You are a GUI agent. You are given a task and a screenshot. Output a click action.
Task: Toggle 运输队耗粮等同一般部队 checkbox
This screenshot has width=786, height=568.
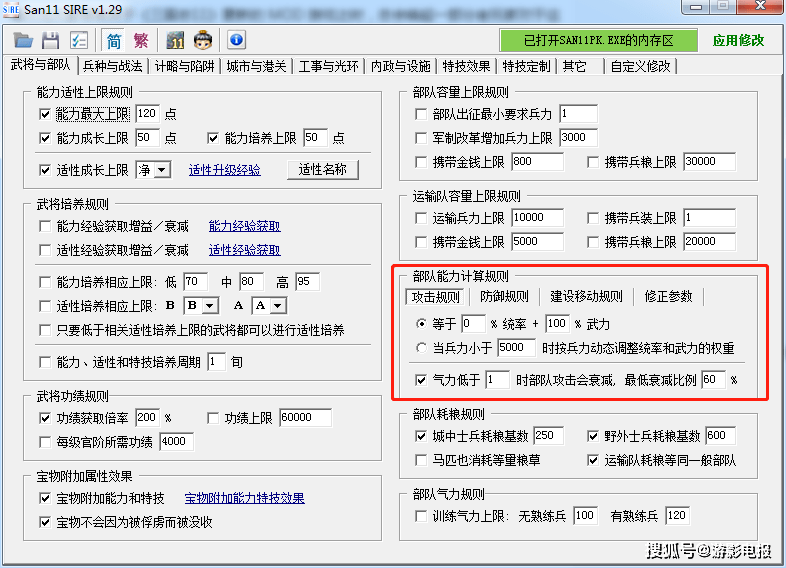click(x=593, y=460)
